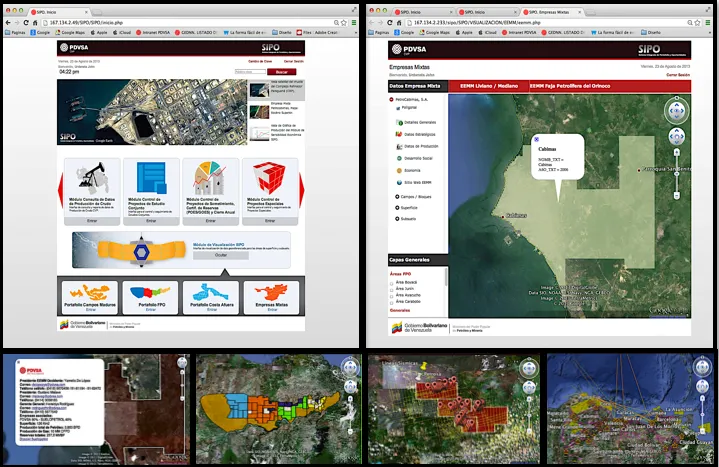Viewport: 719px width, 467px height.
Task: Click Cambio de Clave link
Action: tap(260, 61)
